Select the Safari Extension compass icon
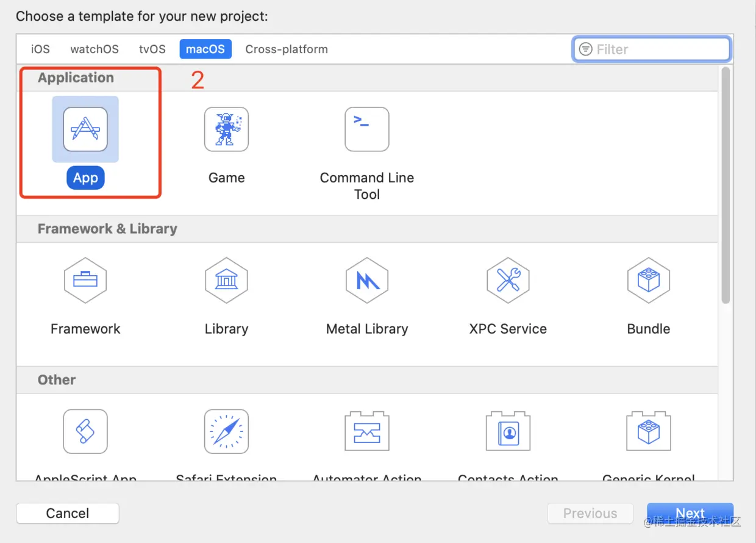The height and width of the screenshot is (543, 756). (226, 431)
